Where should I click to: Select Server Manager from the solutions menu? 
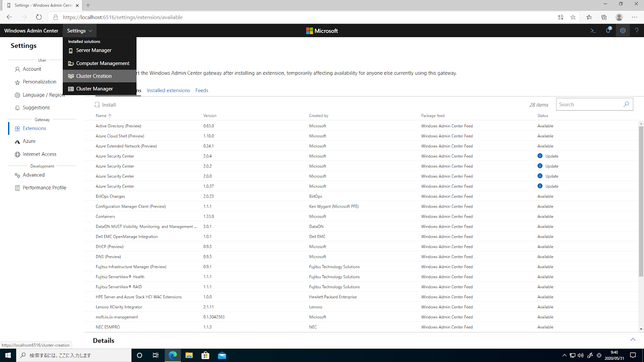pos(99,50)
